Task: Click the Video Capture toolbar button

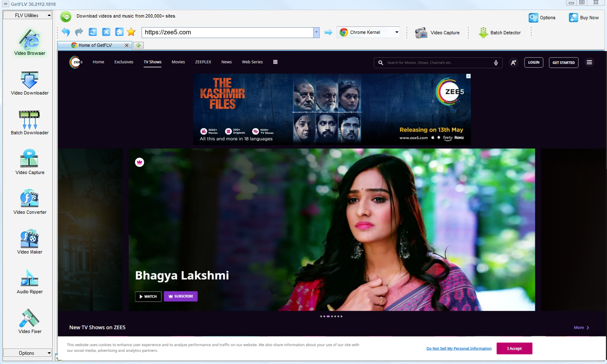Action: coord(437,33)
